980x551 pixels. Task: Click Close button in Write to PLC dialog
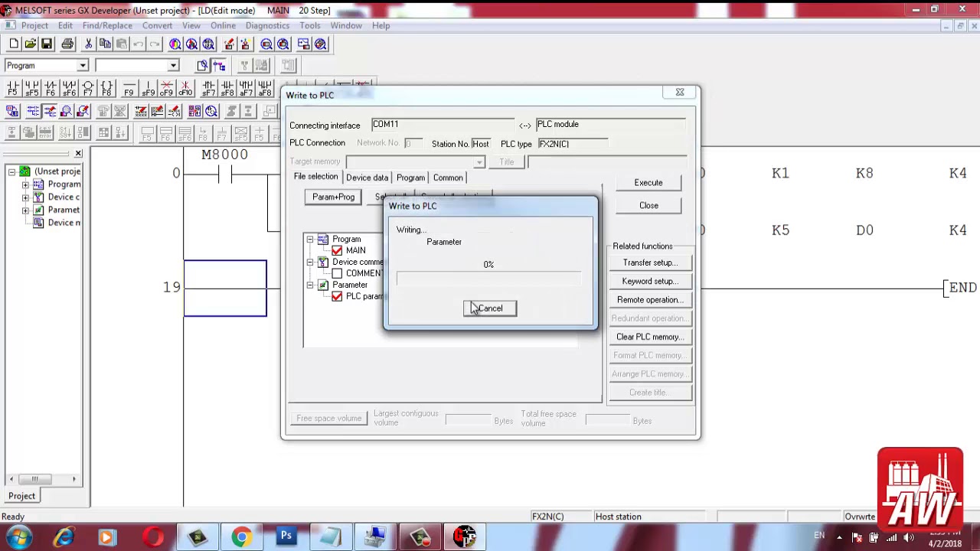tap(648, 206)
